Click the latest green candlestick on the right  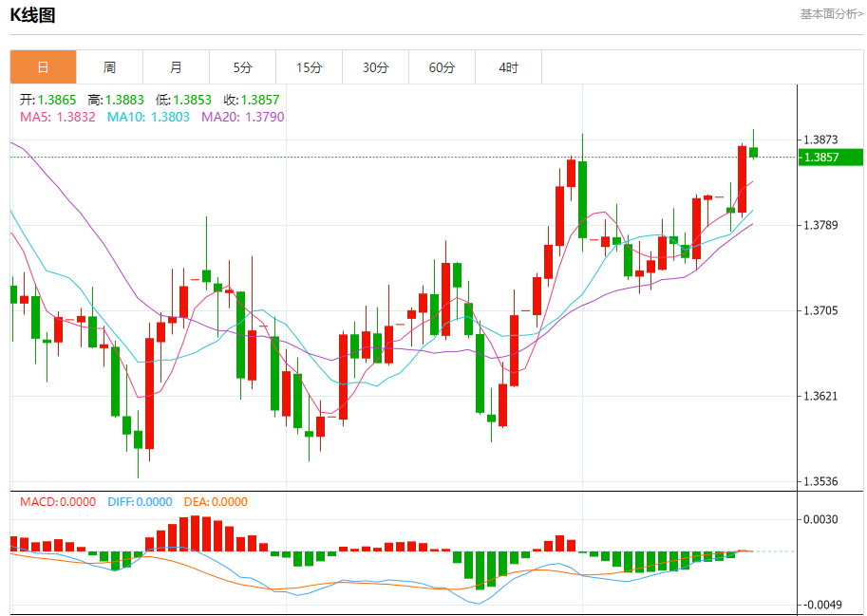coord(753,153)
